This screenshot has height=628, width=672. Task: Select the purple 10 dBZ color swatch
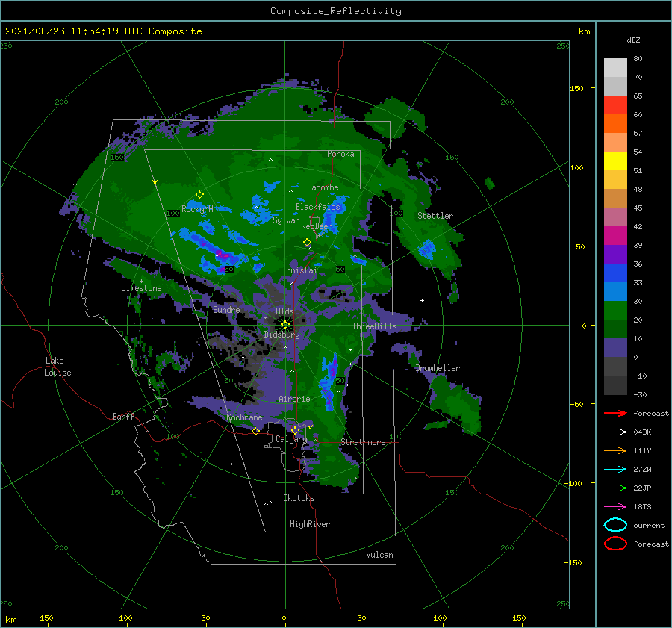click(x=615, y=348)
